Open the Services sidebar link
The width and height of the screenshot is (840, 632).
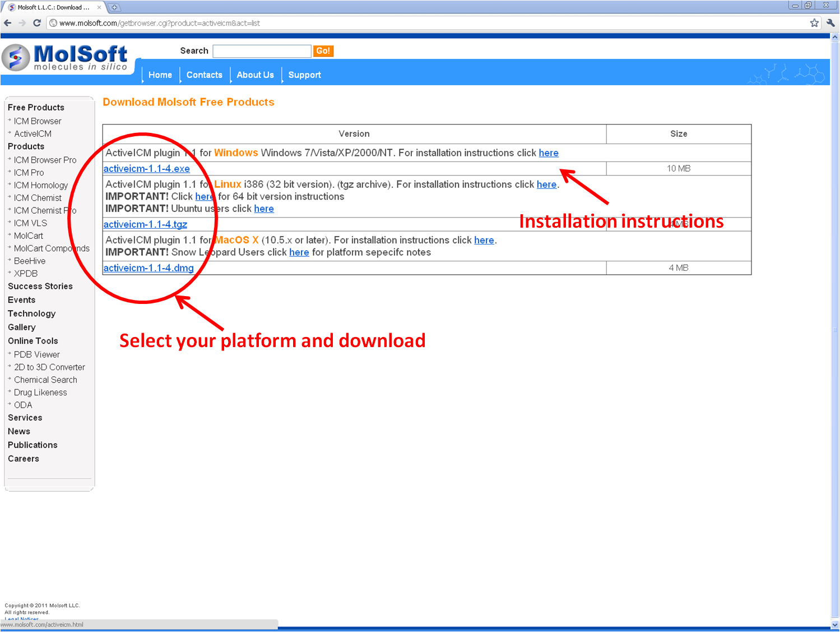coord(25,418)
